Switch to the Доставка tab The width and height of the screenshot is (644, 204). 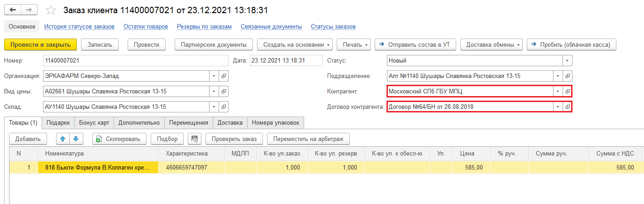[x=230, y=122]
